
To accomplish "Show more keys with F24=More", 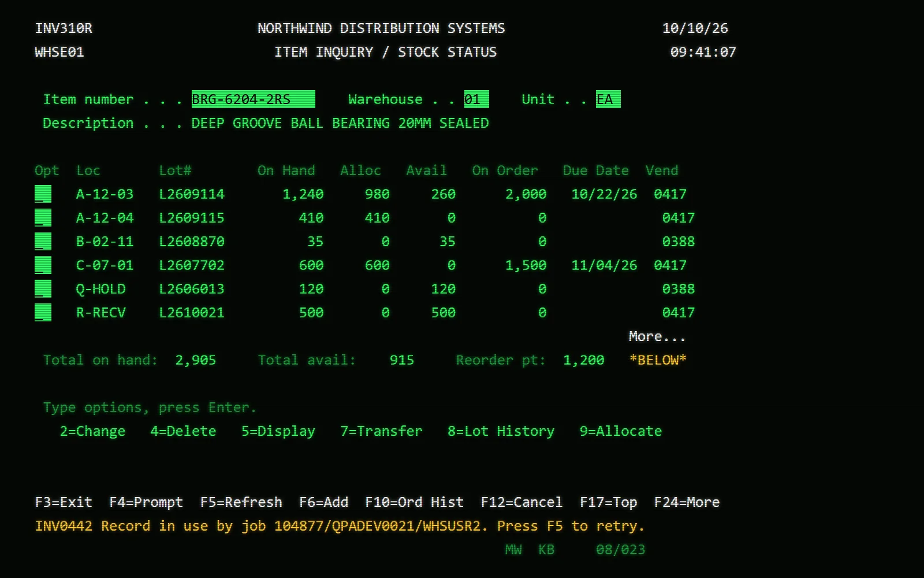I will pos(687,502).
